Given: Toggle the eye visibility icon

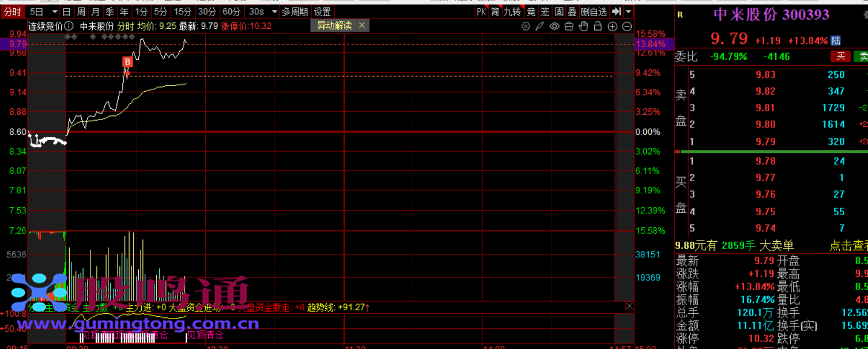Looking at the screenshot, I should coord(554,26).
